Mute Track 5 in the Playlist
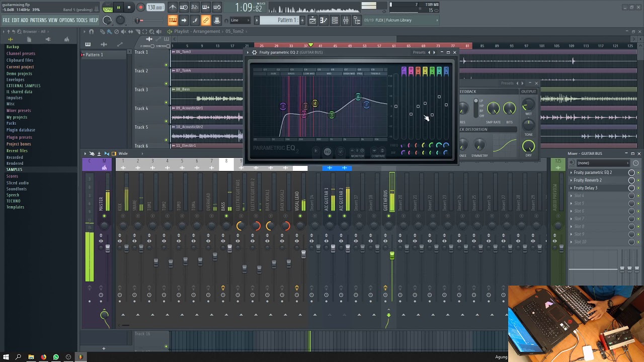644x362 pixels. [166, 140]
